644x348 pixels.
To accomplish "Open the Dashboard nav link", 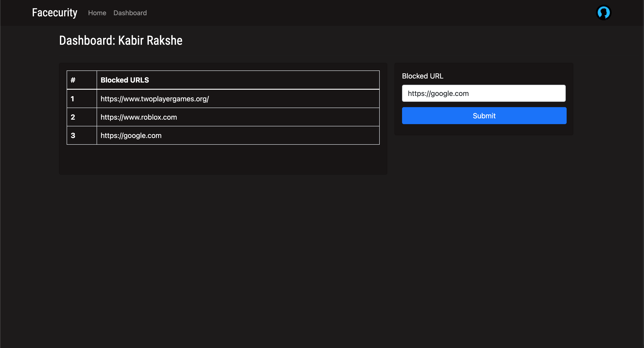I will pyautogui.click(x=130, y=13).
